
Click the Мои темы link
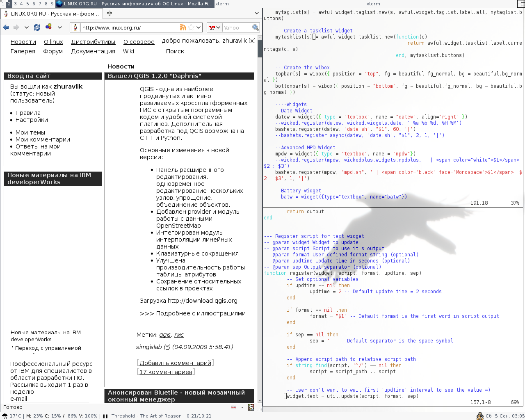click(x=30, y=132)
